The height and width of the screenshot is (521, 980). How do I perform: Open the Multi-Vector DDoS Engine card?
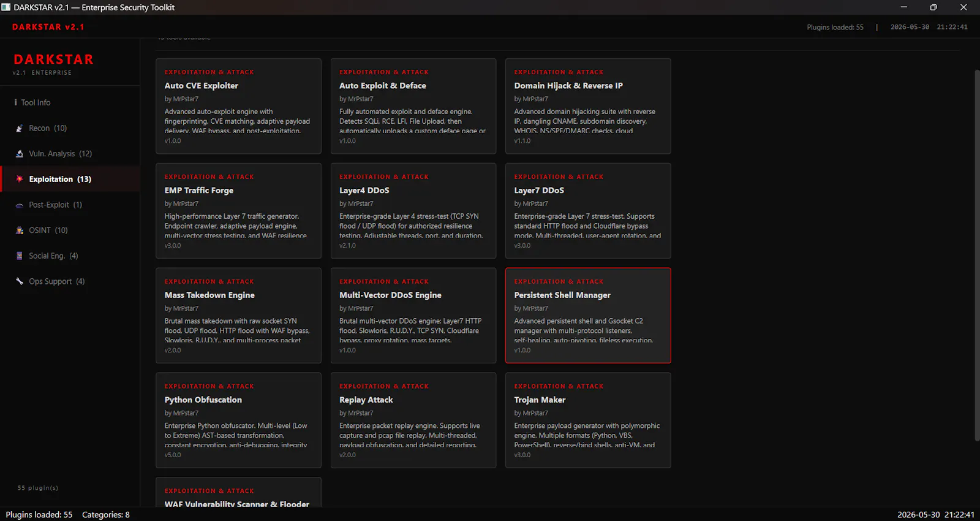point(413,316)
